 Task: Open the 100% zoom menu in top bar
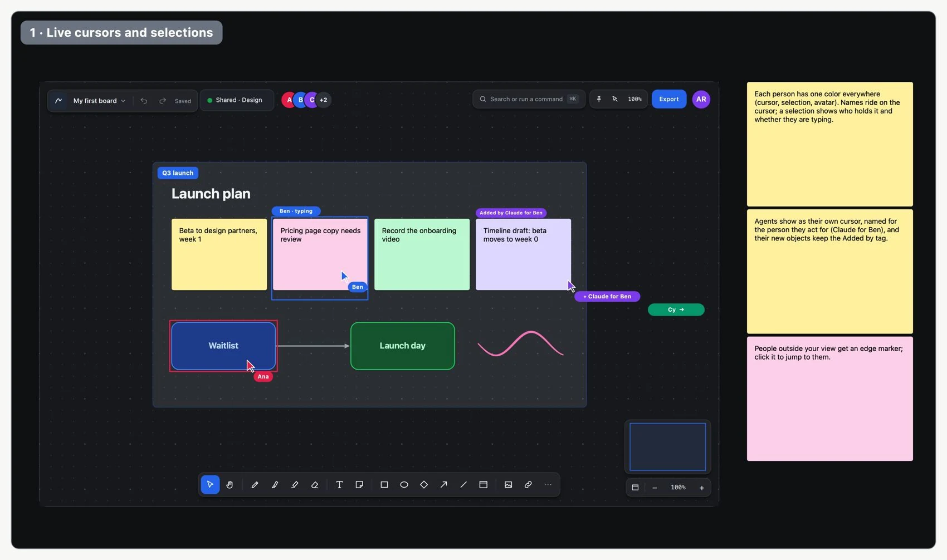[x=635, y=99]
